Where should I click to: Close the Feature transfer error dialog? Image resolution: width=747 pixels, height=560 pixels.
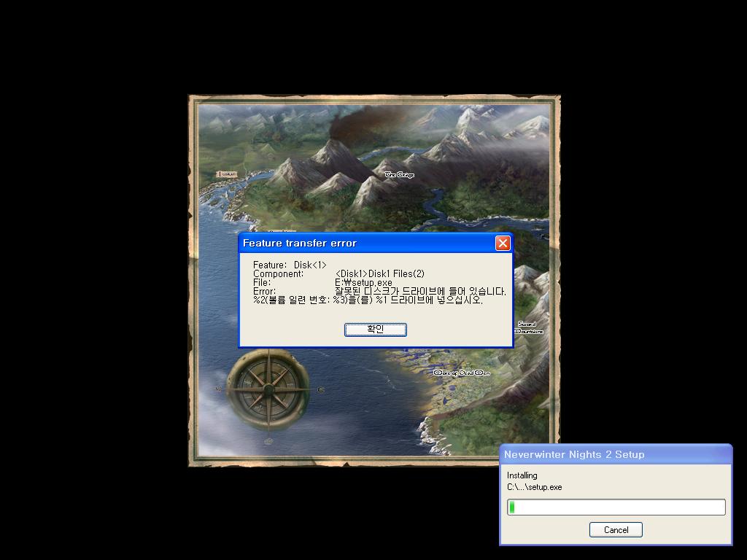(x=503, y=244)
